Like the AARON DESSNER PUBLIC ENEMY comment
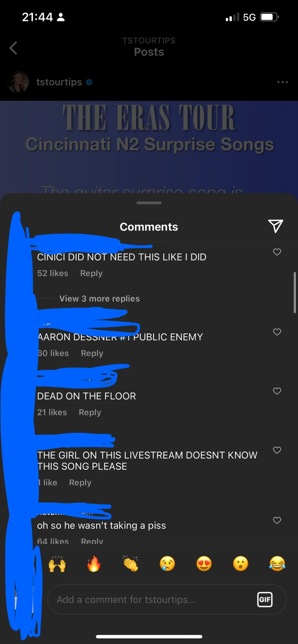The width and height of the screenshot is (298, 644). tap(277, 332)
